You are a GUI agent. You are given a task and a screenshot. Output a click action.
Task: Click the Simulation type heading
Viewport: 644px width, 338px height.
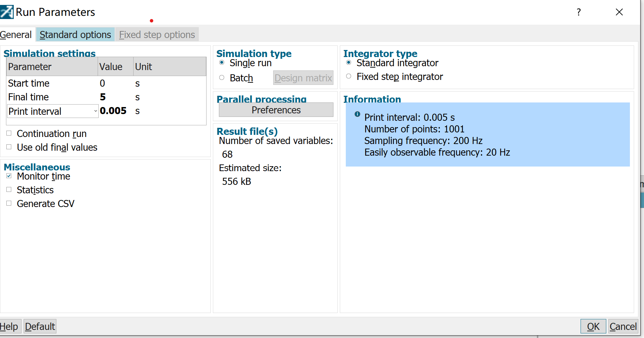click(x=254, y=54)
